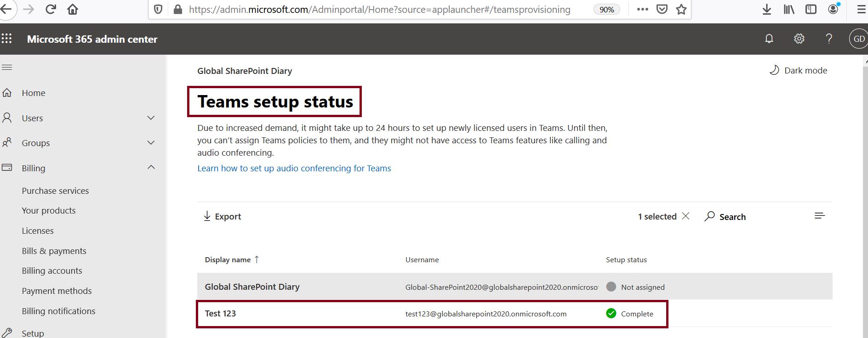Collapse the Billing menu chevron

(151, 167)
